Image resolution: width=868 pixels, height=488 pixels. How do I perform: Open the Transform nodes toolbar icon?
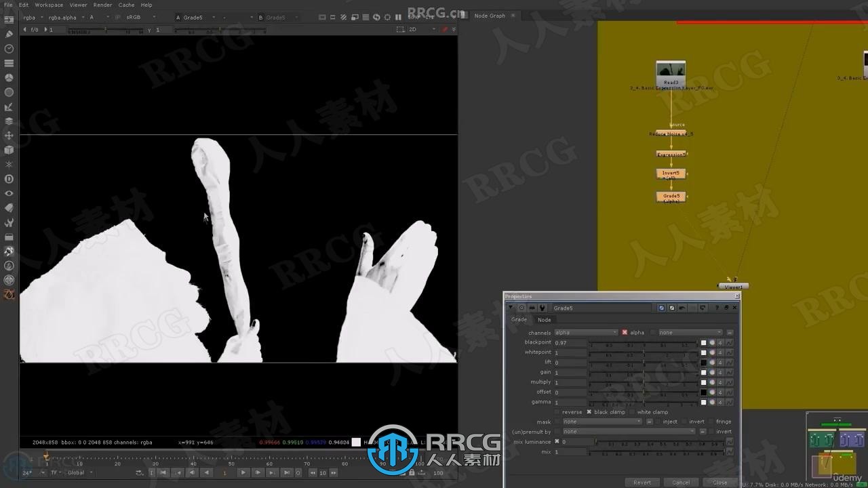[x=9, y=136]
